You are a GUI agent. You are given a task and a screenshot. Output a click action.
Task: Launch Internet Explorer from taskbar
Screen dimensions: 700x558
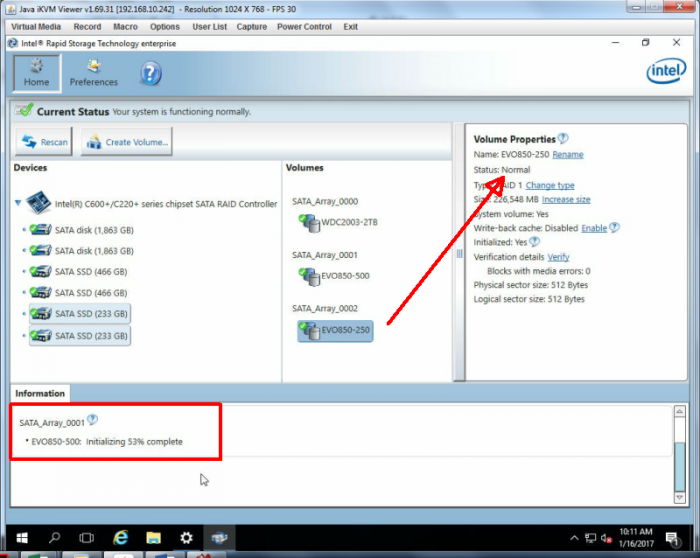pos(121,538)
